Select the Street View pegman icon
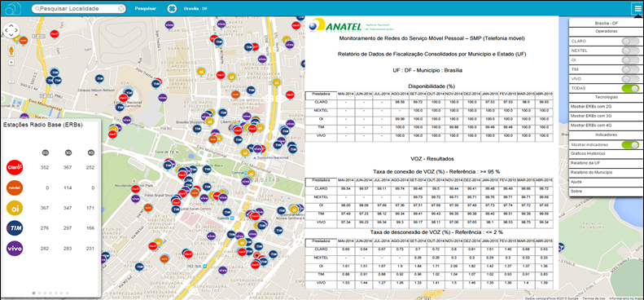This screenshot has width=644, height=300. (11, 51)
